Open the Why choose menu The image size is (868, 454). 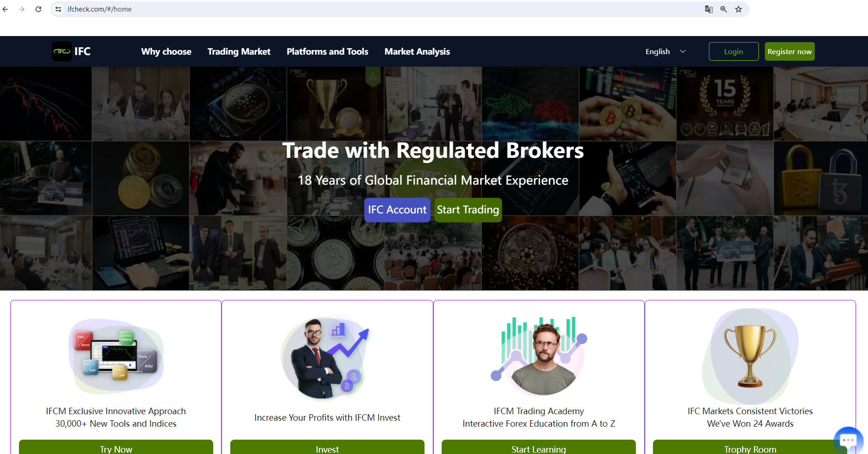[166, 51]
